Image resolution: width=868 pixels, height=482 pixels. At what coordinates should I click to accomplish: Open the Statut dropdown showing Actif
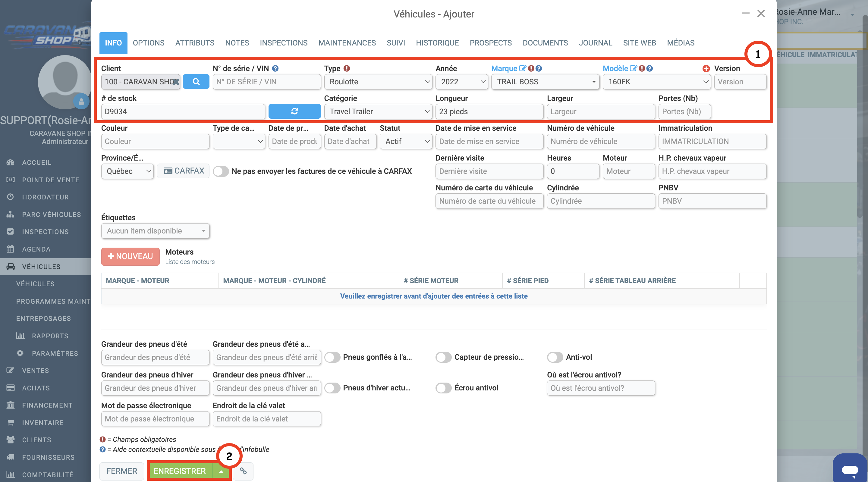[406, 142]
